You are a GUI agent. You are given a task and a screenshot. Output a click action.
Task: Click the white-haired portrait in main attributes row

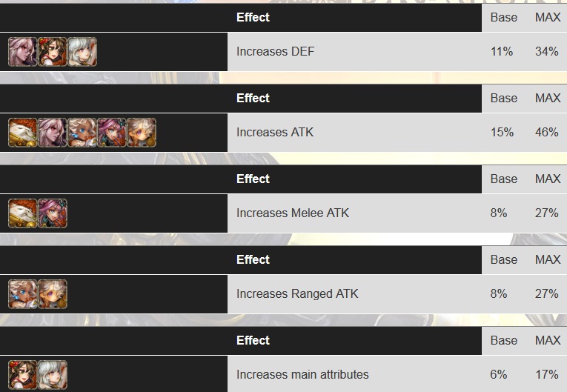pyautogui.click(x=52, y=375)
